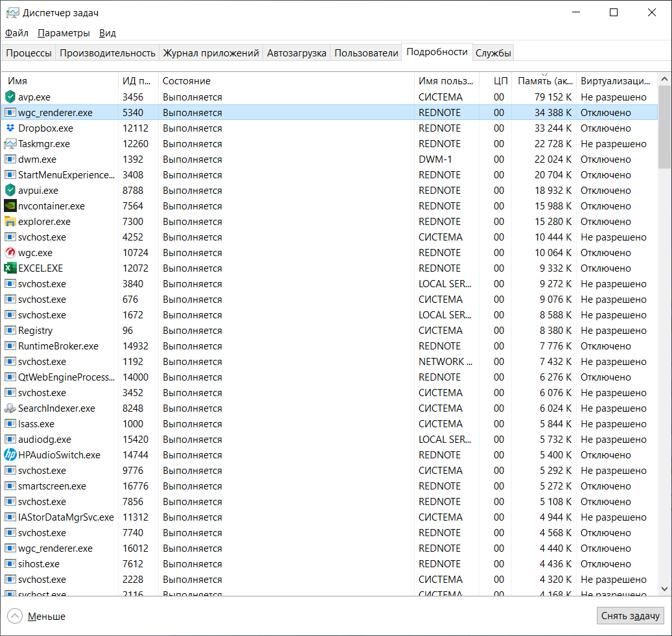This screenshot has width=672, height=636.
Task: Select svchost.exe with PID 7740
Action: coord(330,533)
